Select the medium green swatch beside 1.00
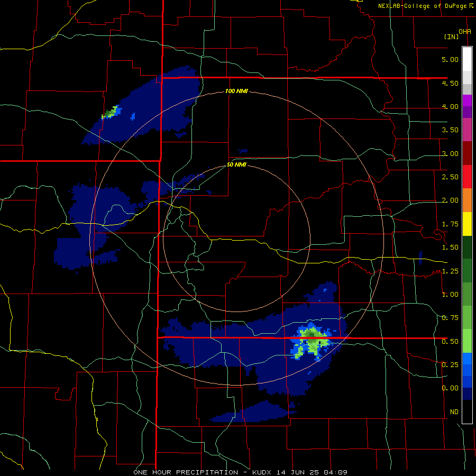The height and width of the screenshot is (476, 476). coord(467,294)
